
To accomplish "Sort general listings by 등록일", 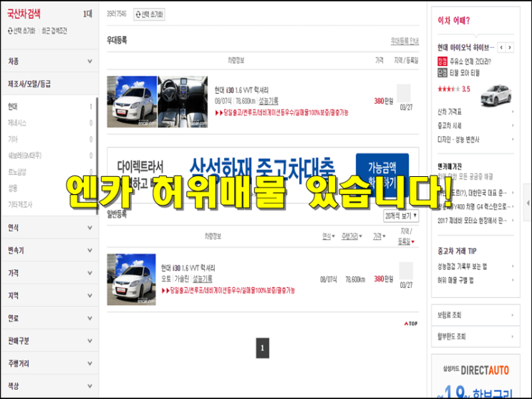I will [406, 241].
